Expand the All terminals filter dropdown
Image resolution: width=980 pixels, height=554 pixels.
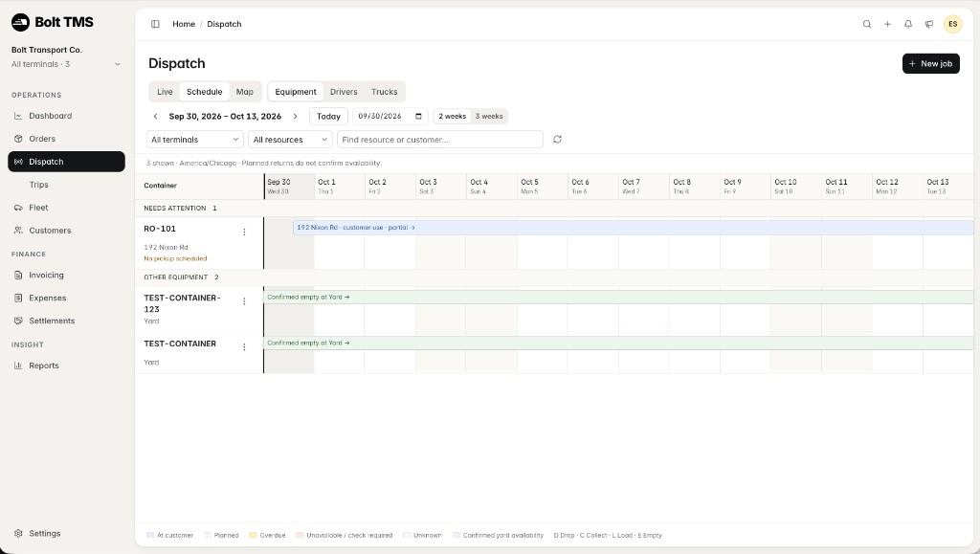195,140
